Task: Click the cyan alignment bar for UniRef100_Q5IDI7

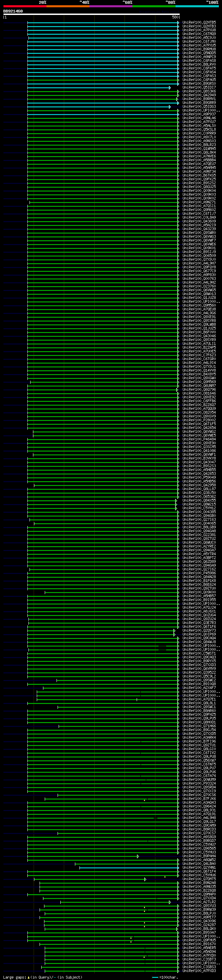Action: point(99,88)
